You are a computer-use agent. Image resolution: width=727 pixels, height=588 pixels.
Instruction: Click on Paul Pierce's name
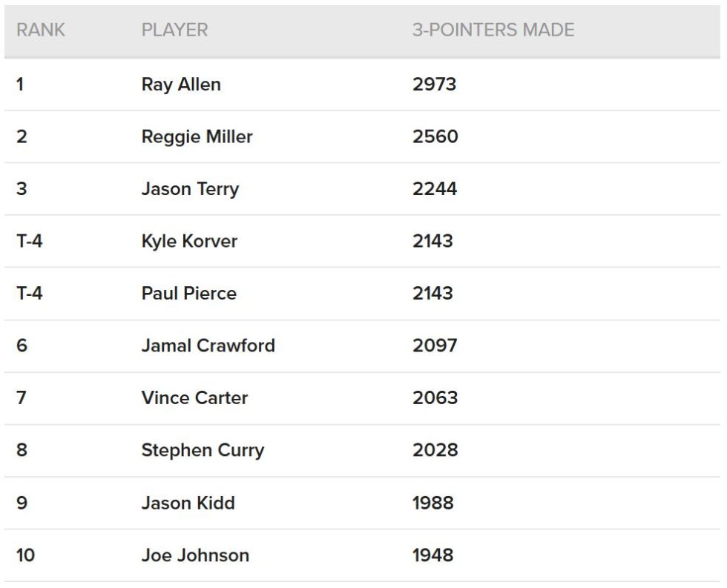(188, 293)
